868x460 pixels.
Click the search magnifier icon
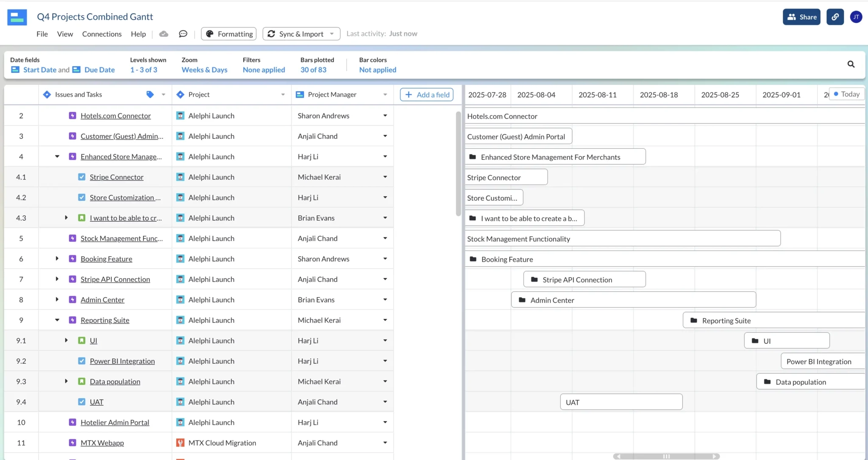point(851,64)
